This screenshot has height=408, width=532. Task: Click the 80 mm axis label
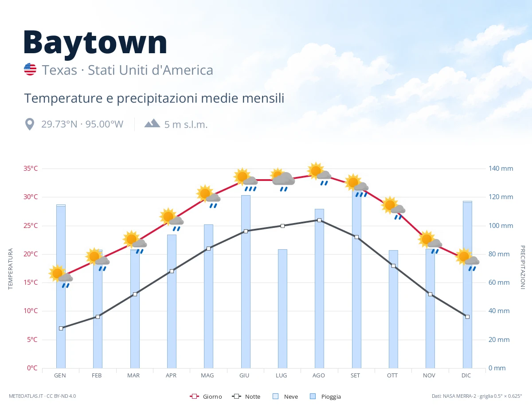tap(499, 254)
